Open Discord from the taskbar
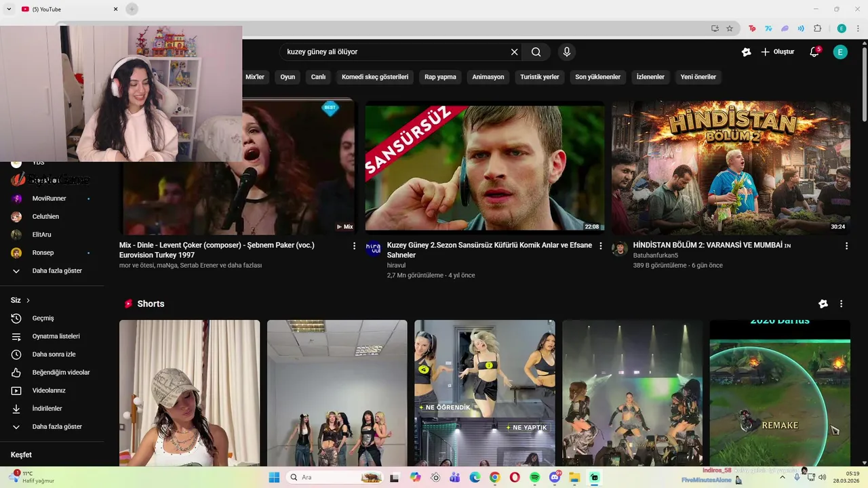 [555, 477]
